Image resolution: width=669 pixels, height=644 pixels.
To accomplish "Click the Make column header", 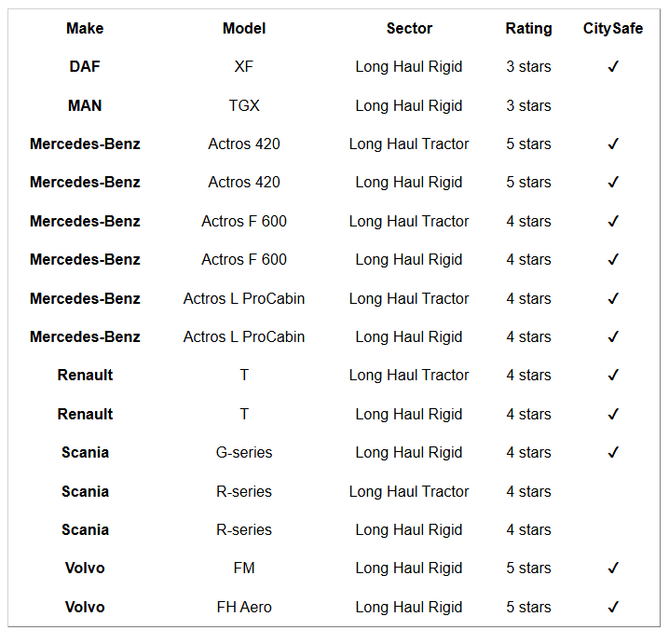I will (85, 29).
